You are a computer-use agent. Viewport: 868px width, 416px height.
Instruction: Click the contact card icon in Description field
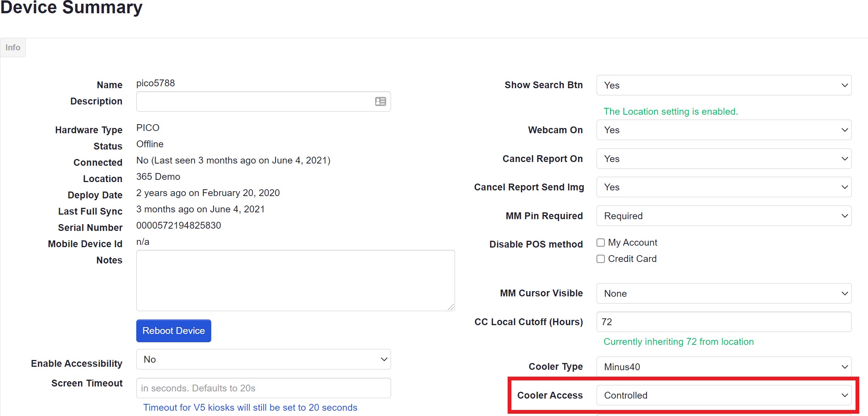coord(380,101)
